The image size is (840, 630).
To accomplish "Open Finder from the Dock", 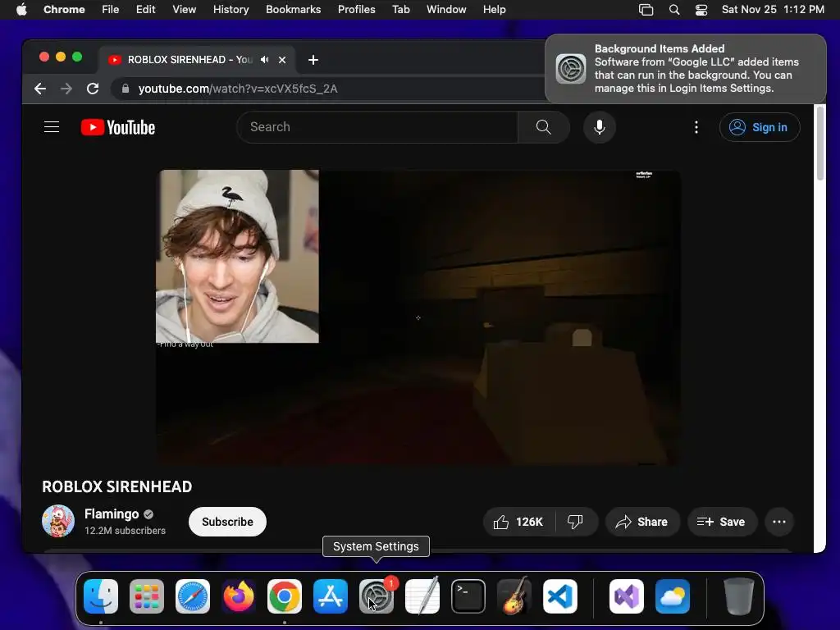I will coord(101,596).
